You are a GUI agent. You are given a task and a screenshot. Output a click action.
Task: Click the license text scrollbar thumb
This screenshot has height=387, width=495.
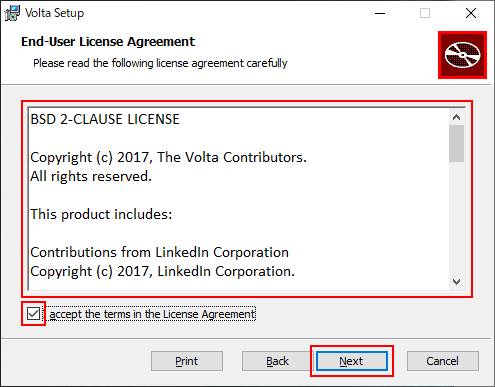point(456,143)
